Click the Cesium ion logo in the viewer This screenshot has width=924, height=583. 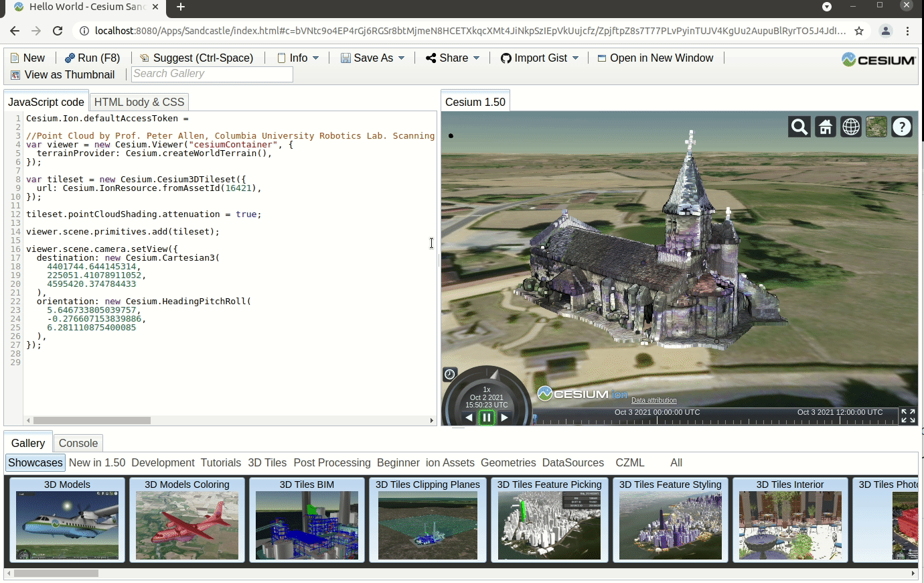(583, 394)
